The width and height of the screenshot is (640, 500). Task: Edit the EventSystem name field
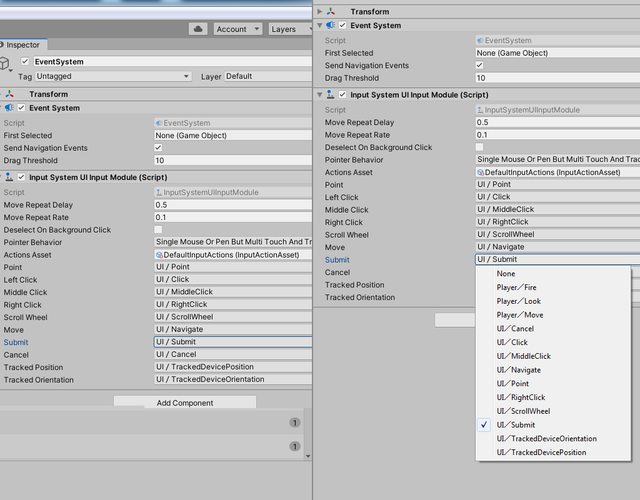point(172,62)
